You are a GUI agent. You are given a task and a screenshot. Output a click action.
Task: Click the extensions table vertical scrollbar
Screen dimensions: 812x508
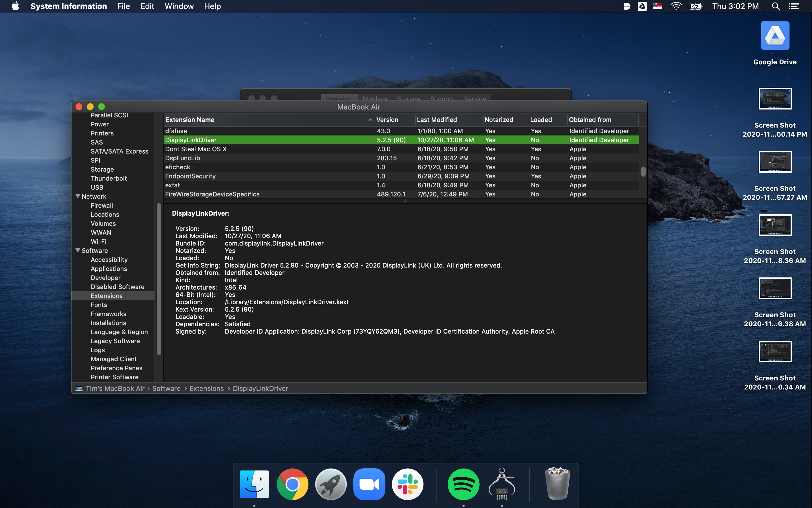click(x=643, y=171)
